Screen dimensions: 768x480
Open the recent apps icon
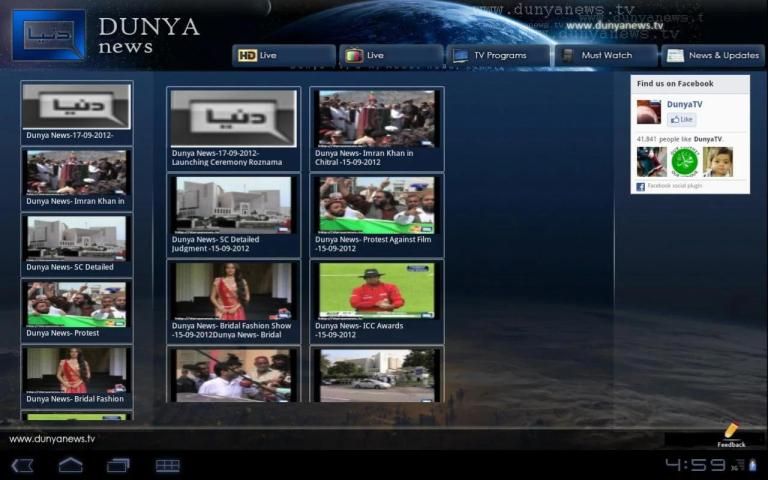tap(118, 465)
